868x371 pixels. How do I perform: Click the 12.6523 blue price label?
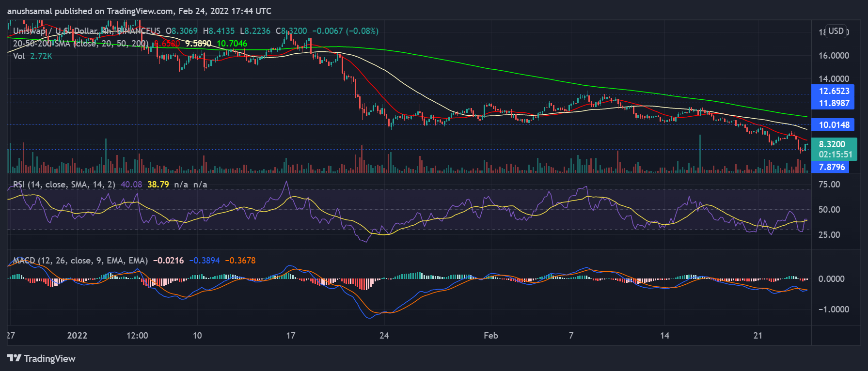click(834, 91)
